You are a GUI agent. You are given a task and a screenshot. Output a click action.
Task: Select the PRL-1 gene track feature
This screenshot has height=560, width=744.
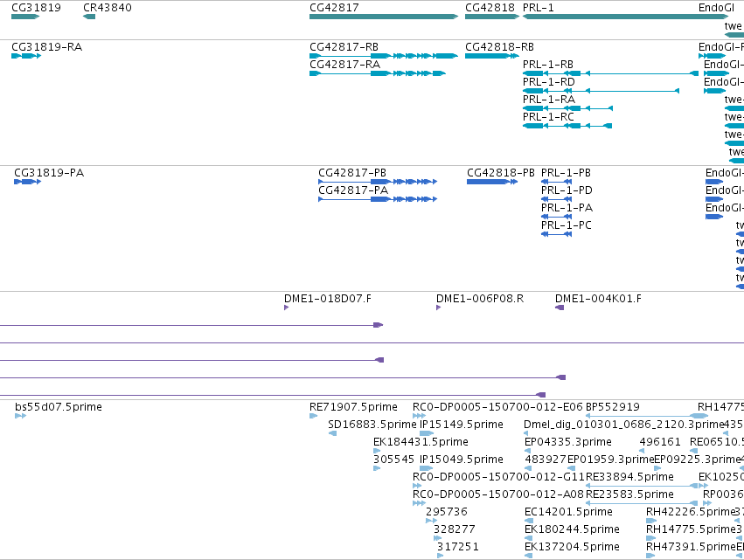(625, 17)
